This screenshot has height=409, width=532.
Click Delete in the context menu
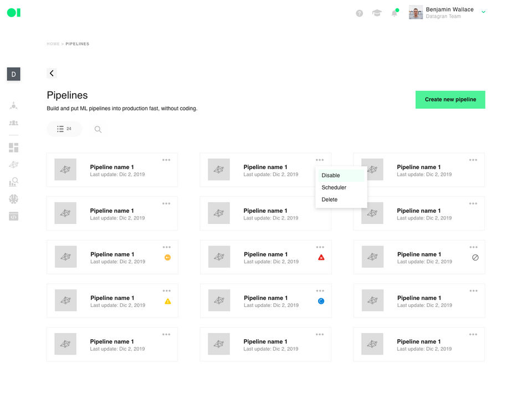tap(329, 200)
